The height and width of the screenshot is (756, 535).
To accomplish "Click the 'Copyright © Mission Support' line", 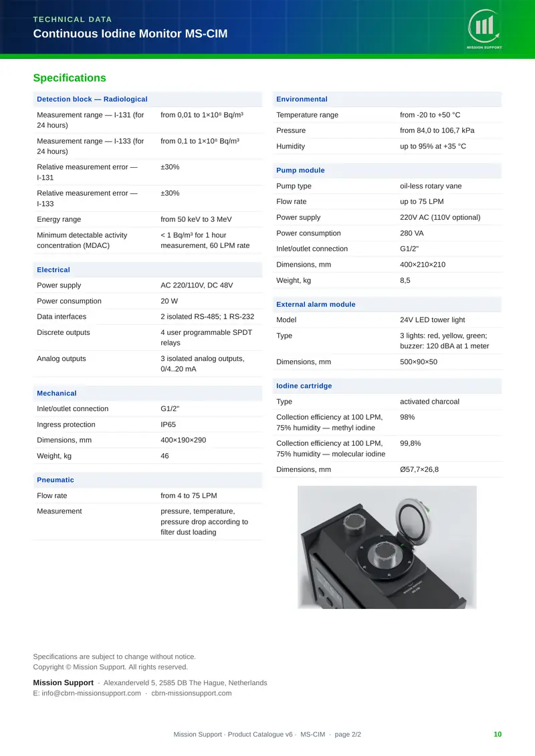I will 110,667.
